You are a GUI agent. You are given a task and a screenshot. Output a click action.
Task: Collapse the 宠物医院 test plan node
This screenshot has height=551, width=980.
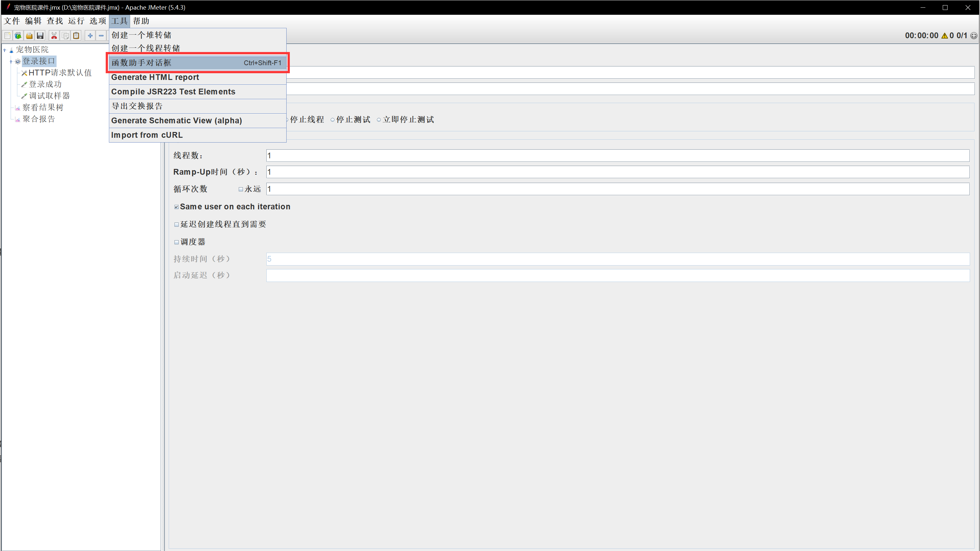point(4,50)
